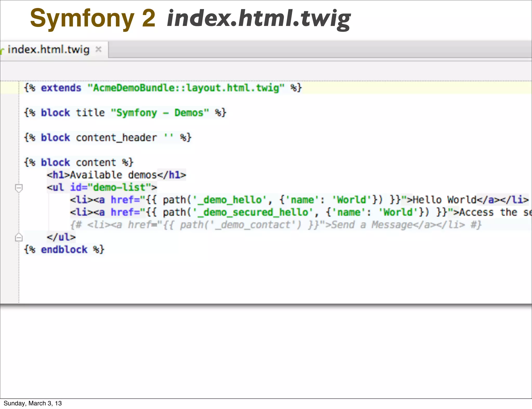This screenshot has width=532, height=409.
Task: Click the 'block content' line
Action: tap(79, 162)
